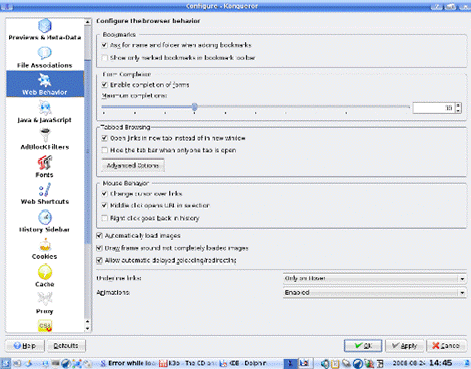Confirm settings with the OK button
471x369 pixels.
[x=363, y=346]
